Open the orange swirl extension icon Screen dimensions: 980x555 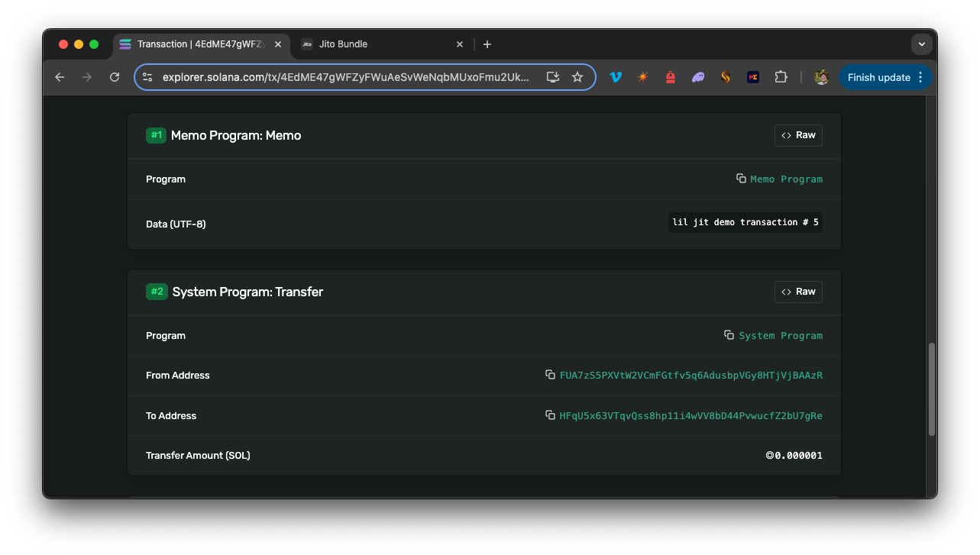pos(726,77)
